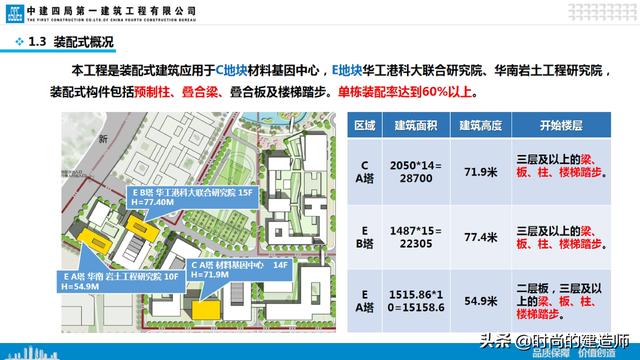
Task: Click the red text '预制柱、叠合梁'
Action: (x=176, y=92)
